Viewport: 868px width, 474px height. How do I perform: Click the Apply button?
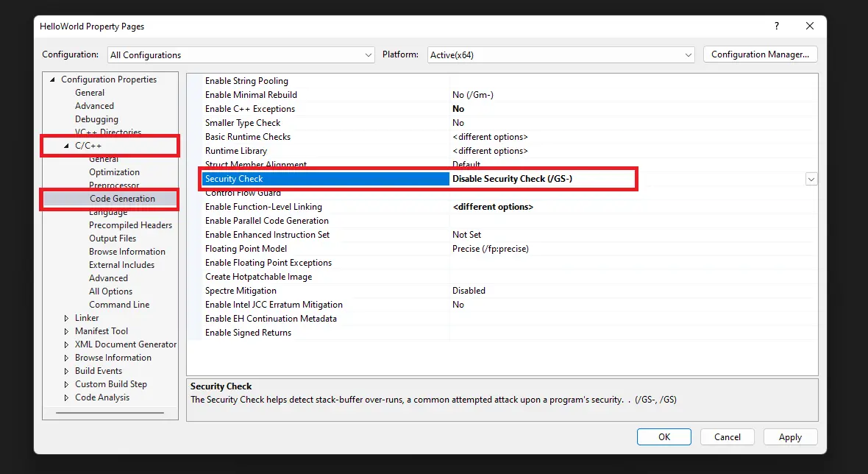pyautogui.click(x=790, y=437)
